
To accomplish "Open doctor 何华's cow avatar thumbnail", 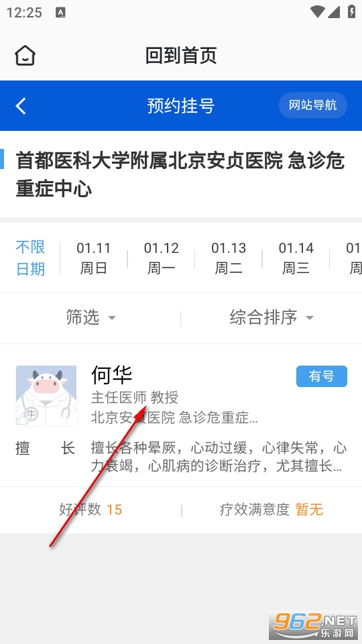I will 46,396.
